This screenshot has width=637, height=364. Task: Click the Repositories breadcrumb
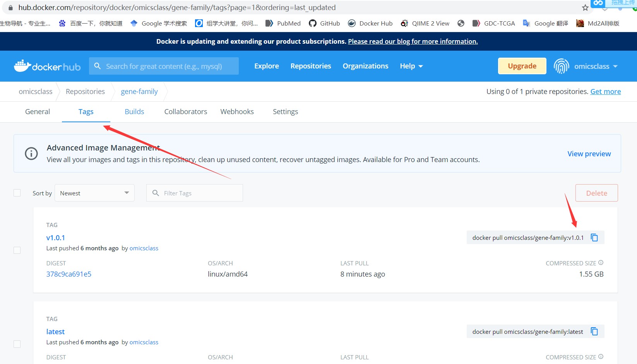(x=85, y=91)
